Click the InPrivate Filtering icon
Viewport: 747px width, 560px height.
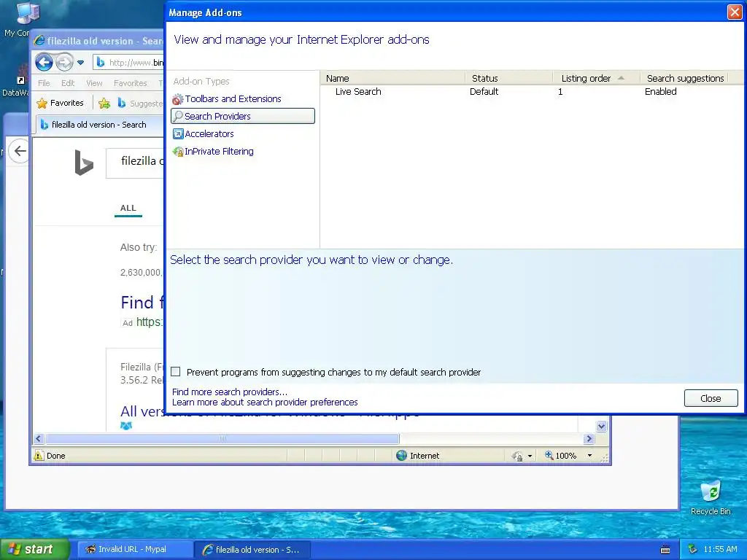coord(178,152)
